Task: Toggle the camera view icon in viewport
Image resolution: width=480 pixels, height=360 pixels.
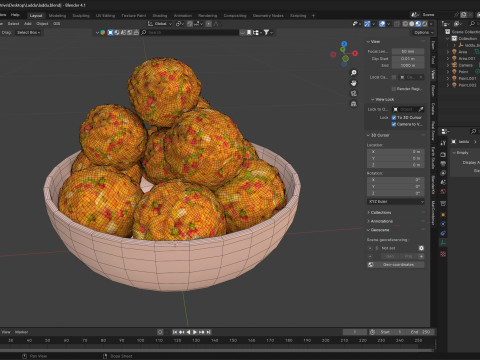Action: (x=354, y=93)
